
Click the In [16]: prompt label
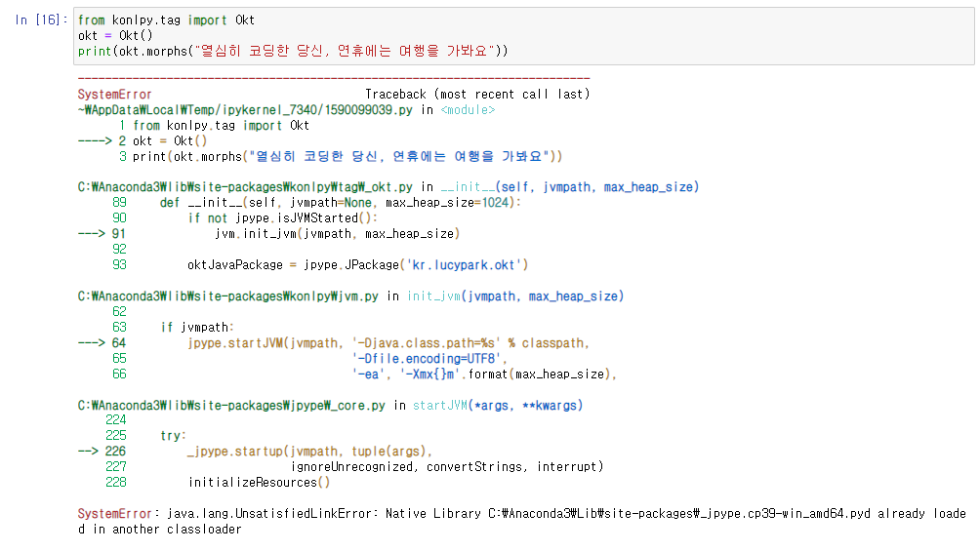[x=41, y=20]
